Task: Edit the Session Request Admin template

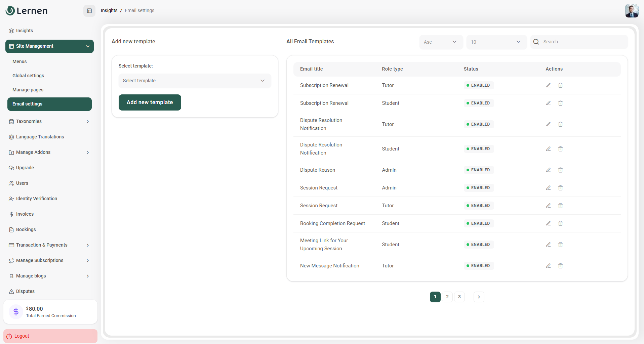Action: click(x=548, y=188)
